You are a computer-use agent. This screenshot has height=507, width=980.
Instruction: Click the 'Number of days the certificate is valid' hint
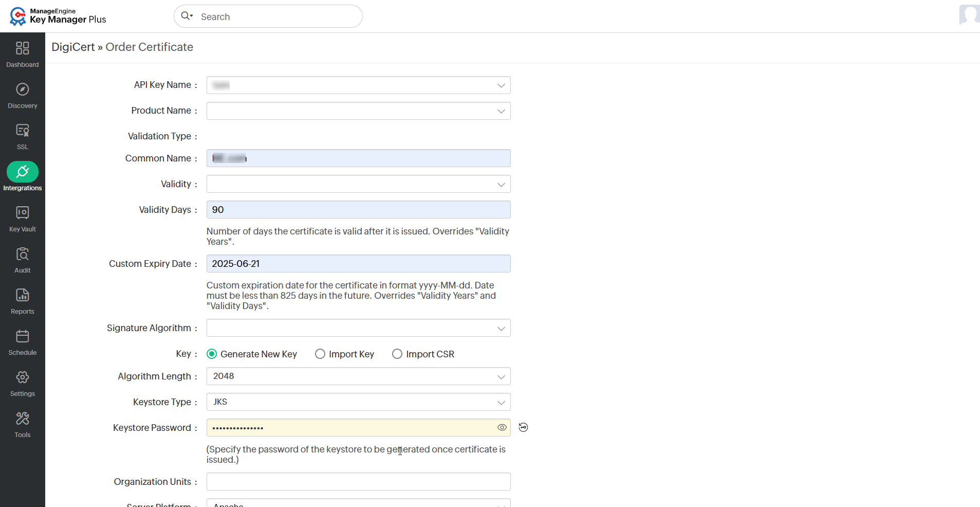358,237
